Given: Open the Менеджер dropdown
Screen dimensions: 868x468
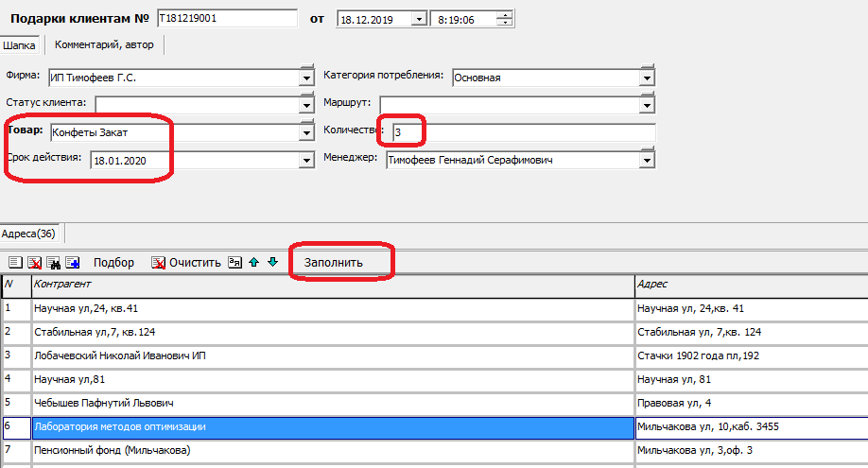Looking at the screenshot, I should (x=647, y=161).
